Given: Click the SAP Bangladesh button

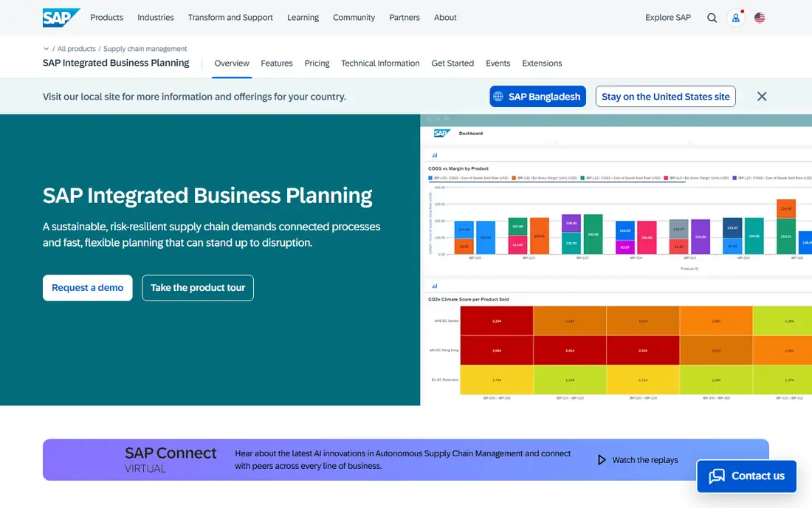Looking at the screenshot, I should pos(537,96).
